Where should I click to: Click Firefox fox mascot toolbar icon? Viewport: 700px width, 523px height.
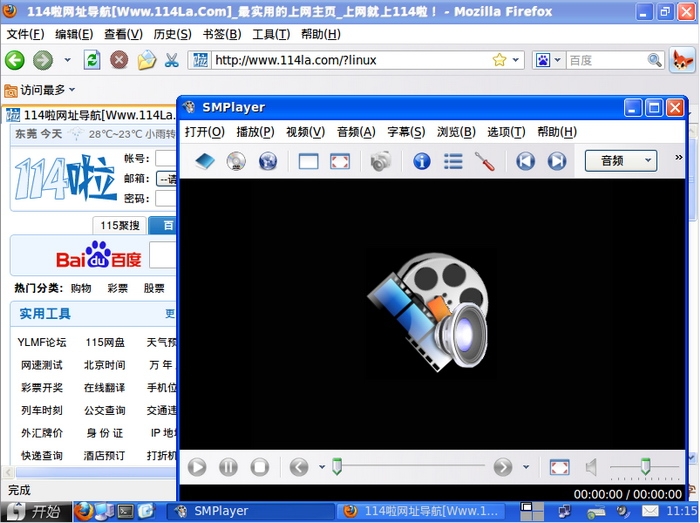(682, 60)
